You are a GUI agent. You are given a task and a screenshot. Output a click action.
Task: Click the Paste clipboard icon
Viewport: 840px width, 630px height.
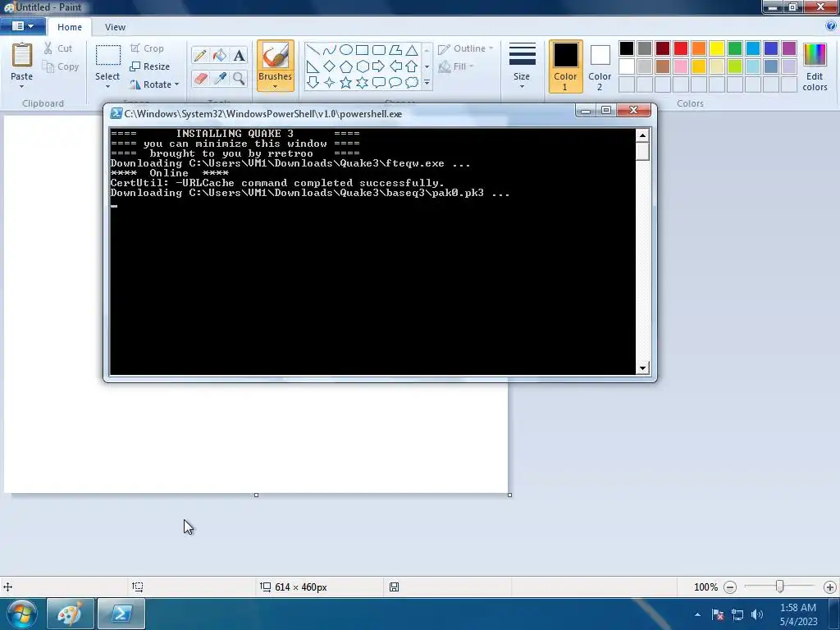tap(22, 55)
